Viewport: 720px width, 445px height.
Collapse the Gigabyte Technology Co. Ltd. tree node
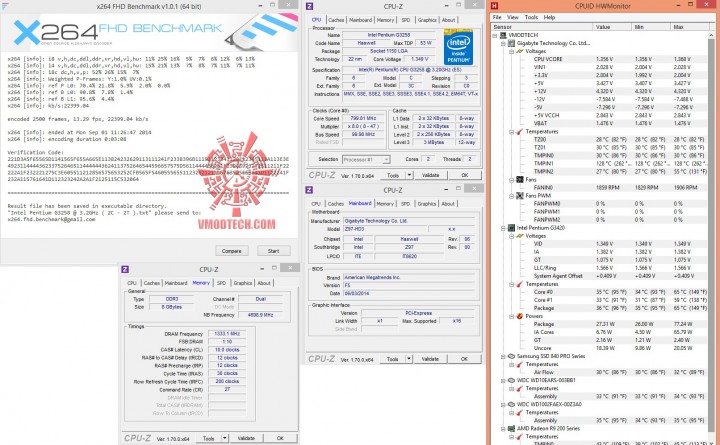(503, 43)
